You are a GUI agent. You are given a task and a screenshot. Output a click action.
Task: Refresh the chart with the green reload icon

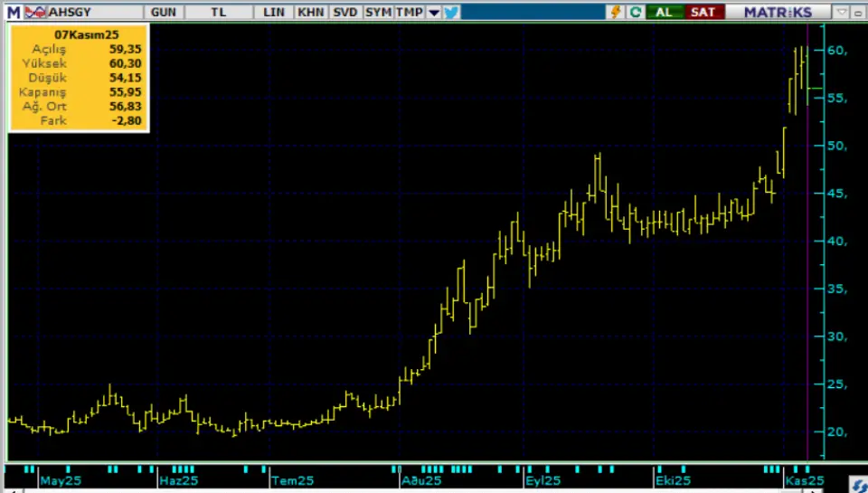click(x=636, y=12)
